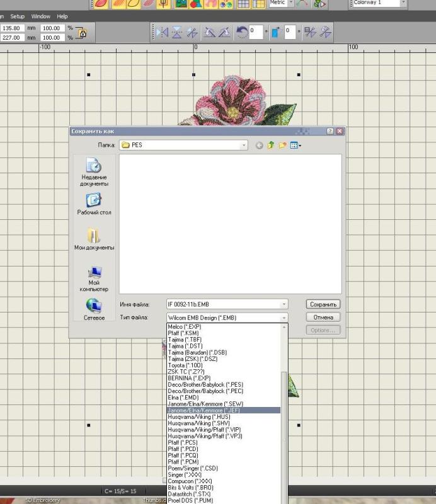This screenshot has width=436, height=504.
Task: Open the Metric units dropdown
Action: (x=291, y=3)
